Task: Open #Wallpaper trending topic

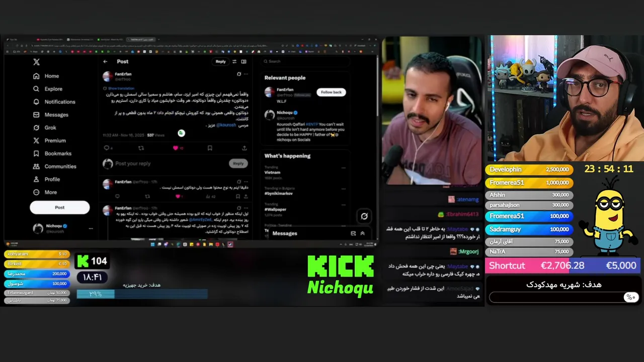Action: (x=275, y=209)
